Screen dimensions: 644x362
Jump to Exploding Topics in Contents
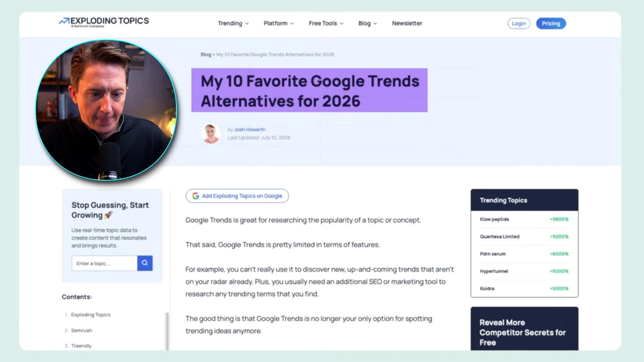pyautogui.click(x=91, y=315)
